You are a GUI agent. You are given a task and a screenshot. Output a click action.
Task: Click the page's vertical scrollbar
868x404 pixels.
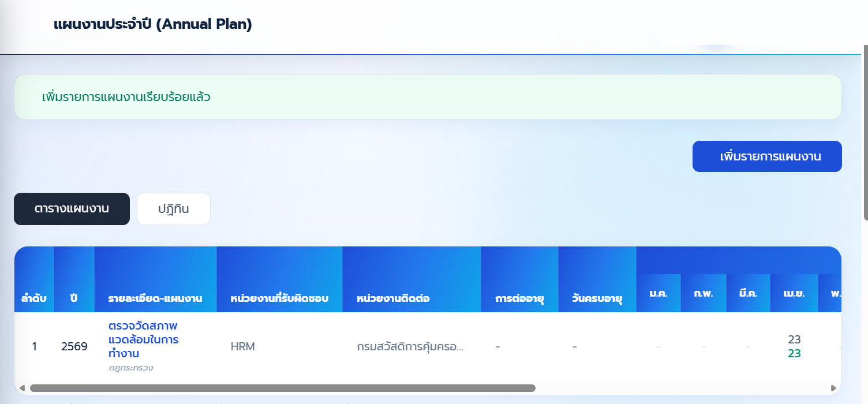[865, 133]
